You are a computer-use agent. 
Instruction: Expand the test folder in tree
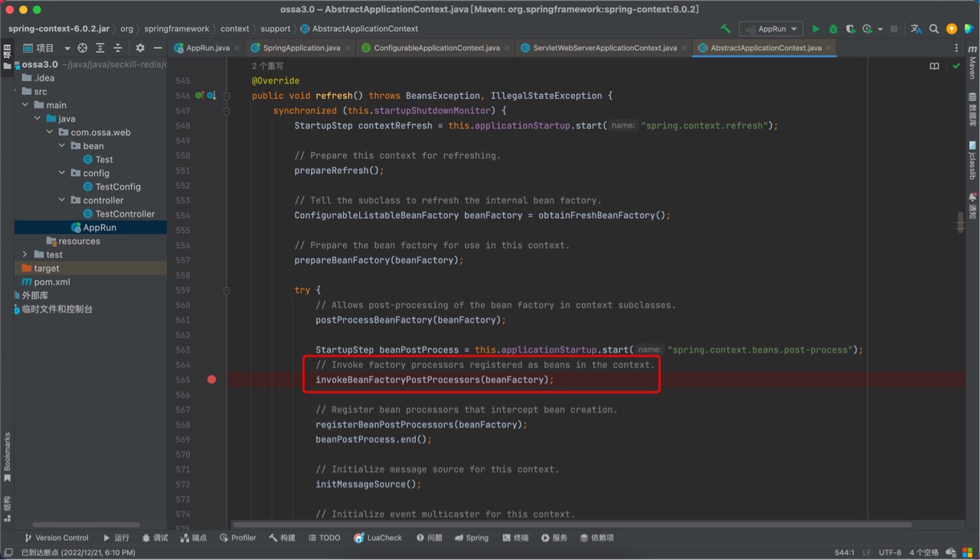25,255
